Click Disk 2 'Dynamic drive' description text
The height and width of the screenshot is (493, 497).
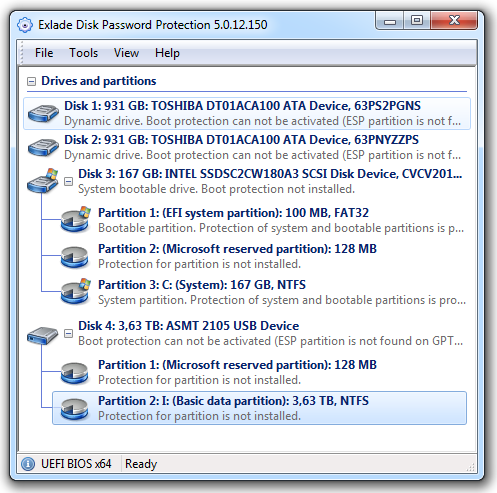(263, 155)
